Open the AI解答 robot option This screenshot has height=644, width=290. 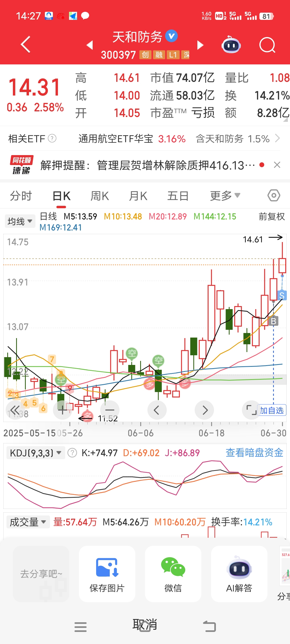pos(239,574)
